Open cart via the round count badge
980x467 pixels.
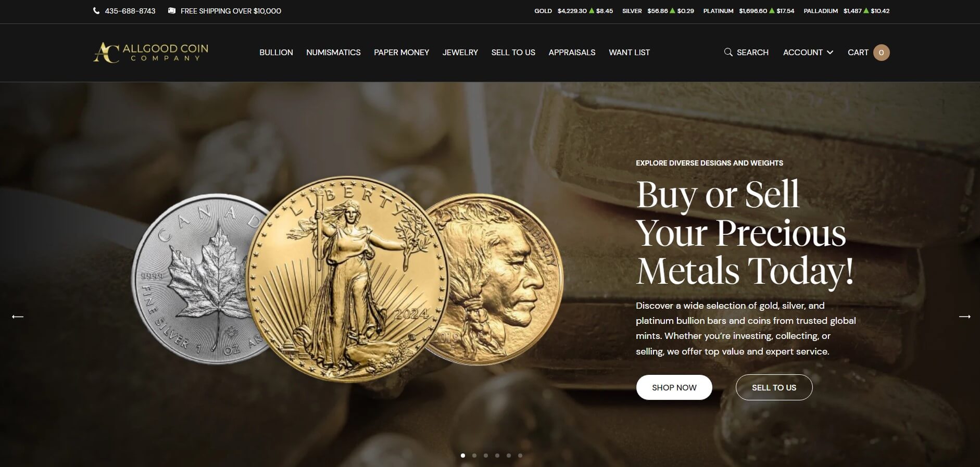(x=881, y=53)
